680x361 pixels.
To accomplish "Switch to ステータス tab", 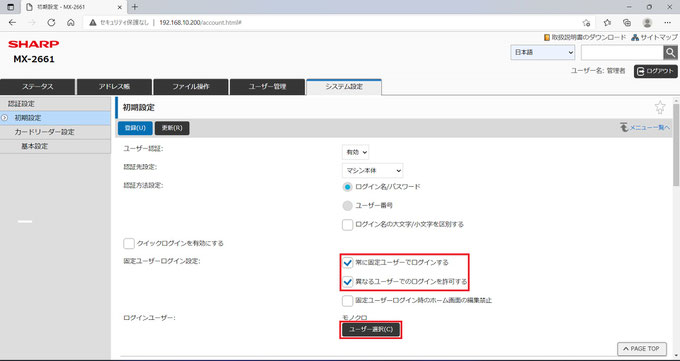I will pyautogui.click(x=38, y=87).
